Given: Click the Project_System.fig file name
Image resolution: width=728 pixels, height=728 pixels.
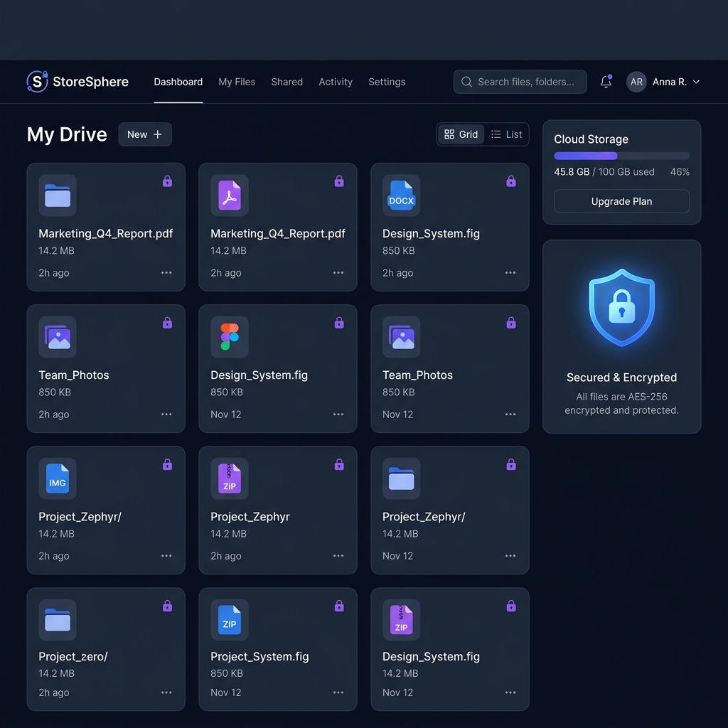Looking at the screenshot, I should pos(259,656).
